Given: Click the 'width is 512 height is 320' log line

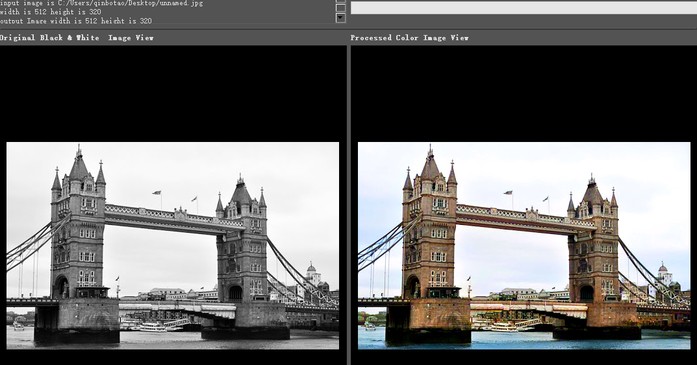Looking at the screenshot, I should tap(51, 12).
